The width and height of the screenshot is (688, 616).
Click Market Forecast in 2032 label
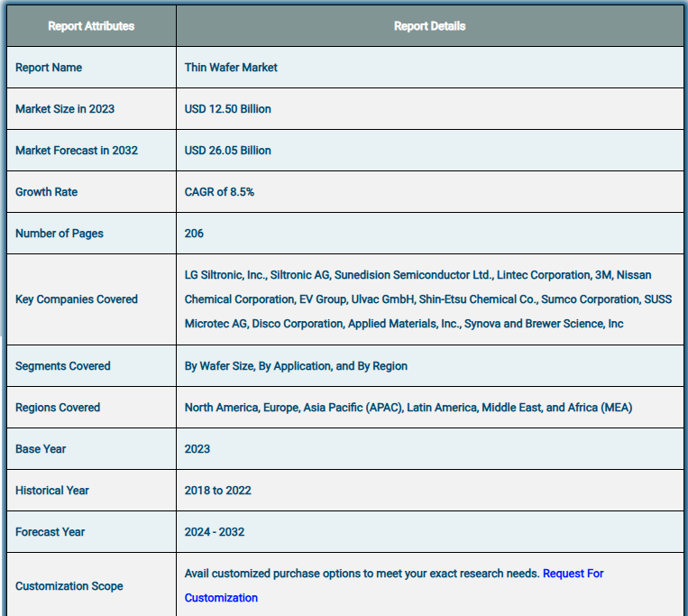(x=77, y=151)
